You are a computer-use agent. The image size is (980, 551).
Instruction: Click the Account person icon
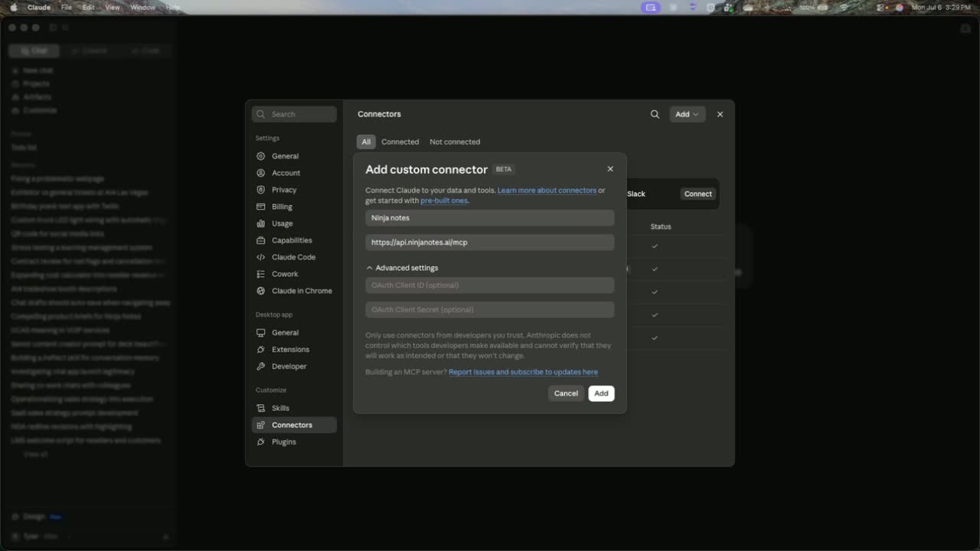click(x=261, y=173)
